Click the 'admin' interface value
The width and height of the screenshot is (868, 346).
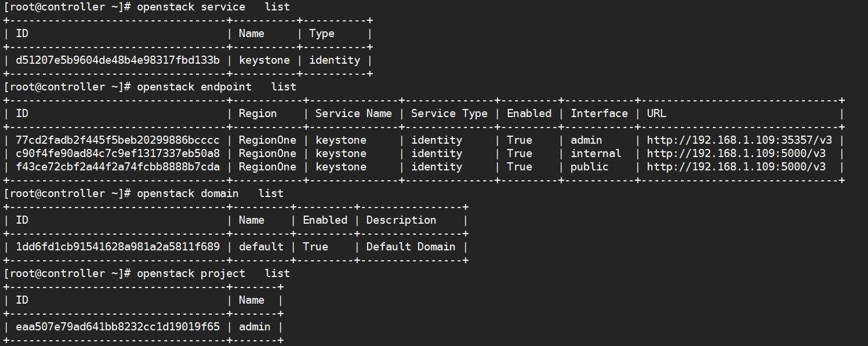586,140
